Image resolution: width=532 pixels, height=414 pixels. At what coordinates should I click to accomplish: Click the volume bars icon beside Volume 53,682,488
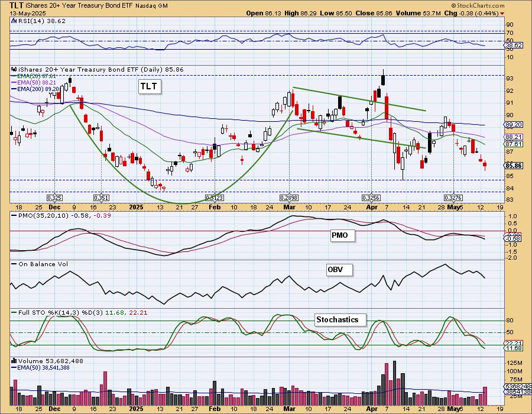[14, 361]
